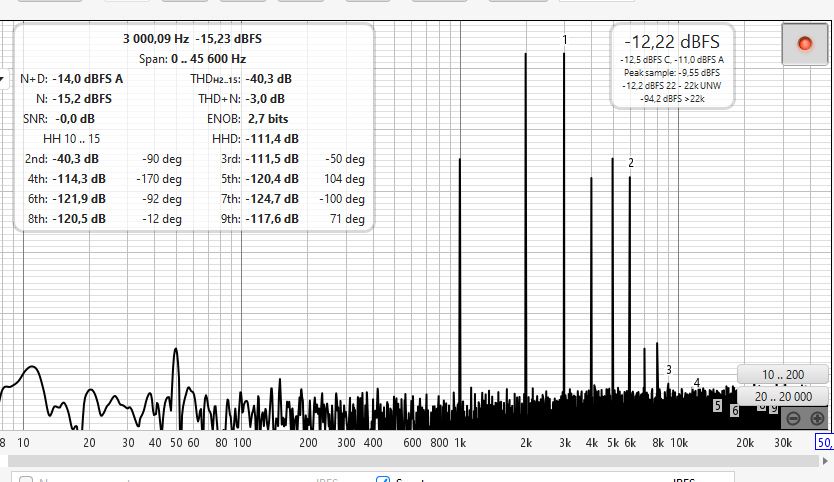This screenshot has height=482, width=834.
Task: Click the -15,23 dBFS fundamental level value
Action: [229, 39]
